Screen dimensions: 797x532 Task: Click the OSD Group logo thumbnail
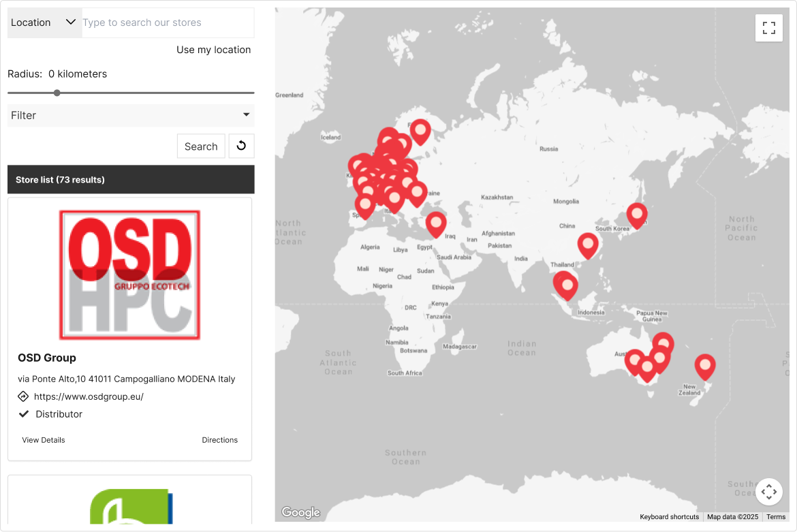tap(129, 275)
